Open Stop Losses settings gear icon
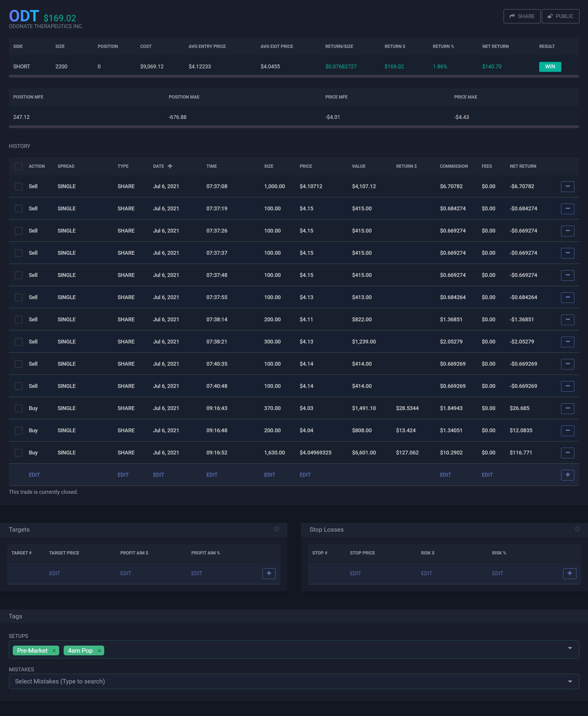This screenshot has height=716, width=588. (x=577, y=529)
